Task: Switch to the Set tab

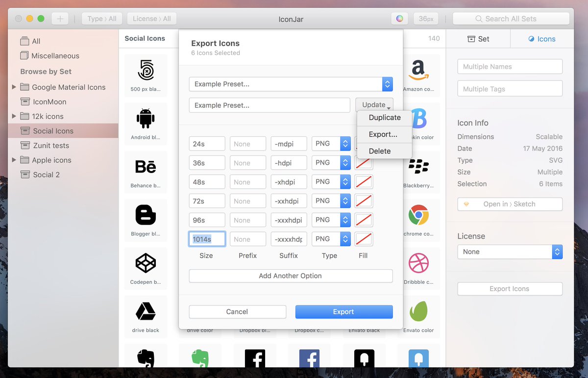Action: [478, 39]
